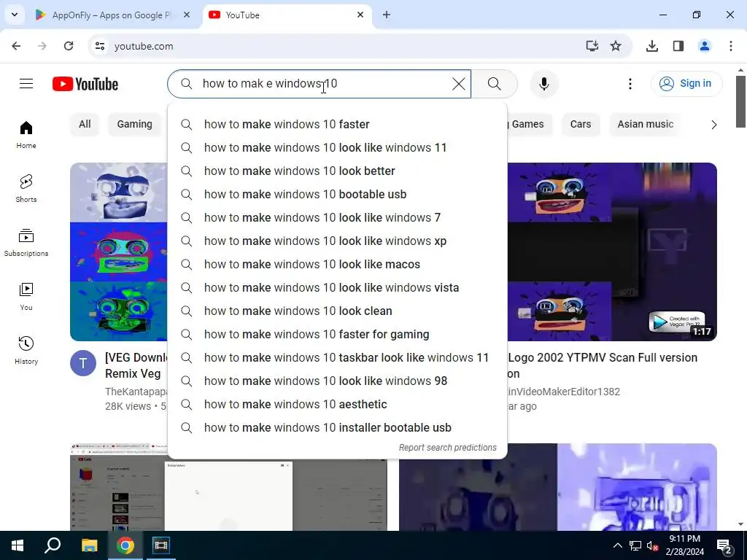Click the address bar URL youtube.com
Viewport: 747px width, 560px height.
pos(144,46)
